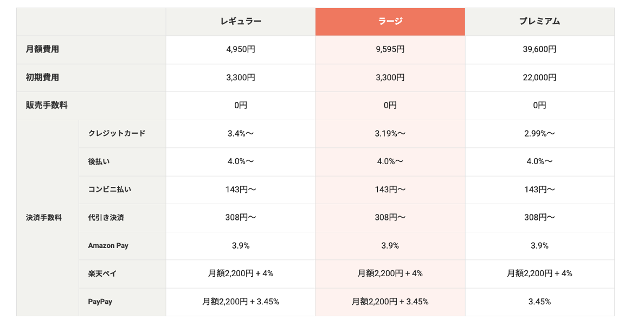
Task: Click the 月額費用 row label
Action: (x=42, y=49)
